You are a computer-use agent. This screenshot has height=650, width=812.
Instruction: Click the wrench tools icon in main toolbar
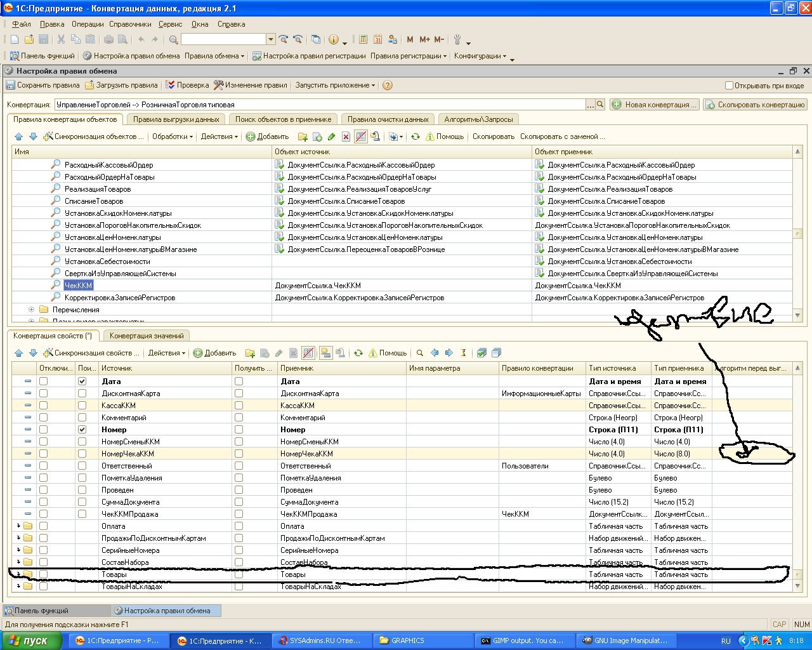[457, 39]
